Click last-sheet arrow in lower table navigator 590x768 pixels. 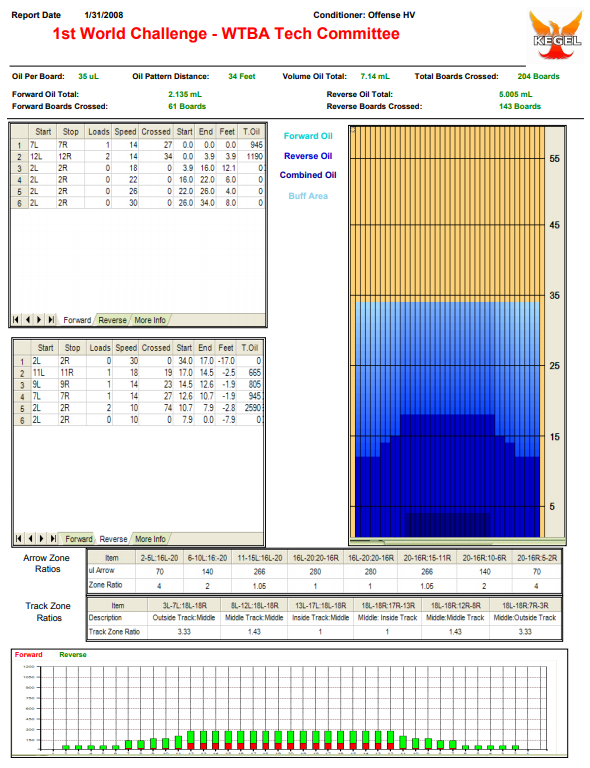coord(53,539)
